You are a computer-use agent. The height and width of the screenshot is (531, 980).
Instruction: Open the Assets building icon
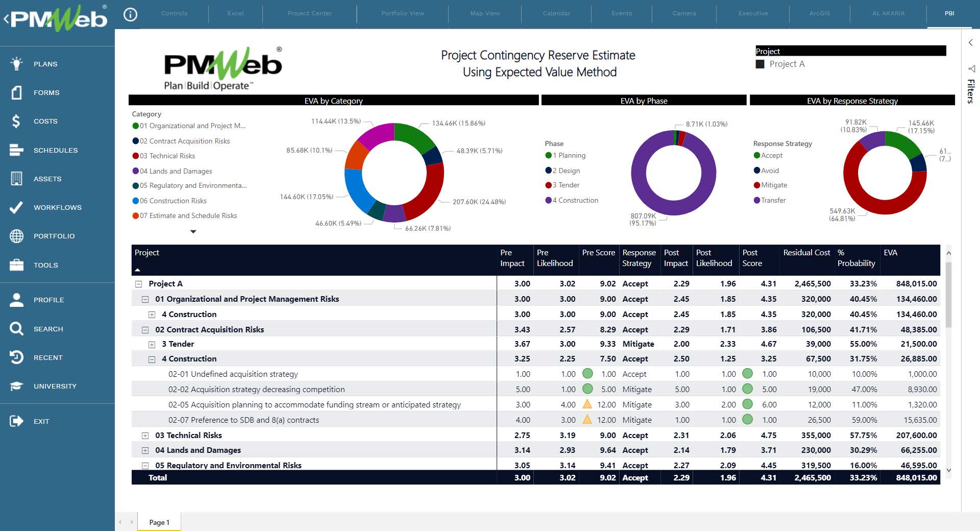tap(16, 179)
